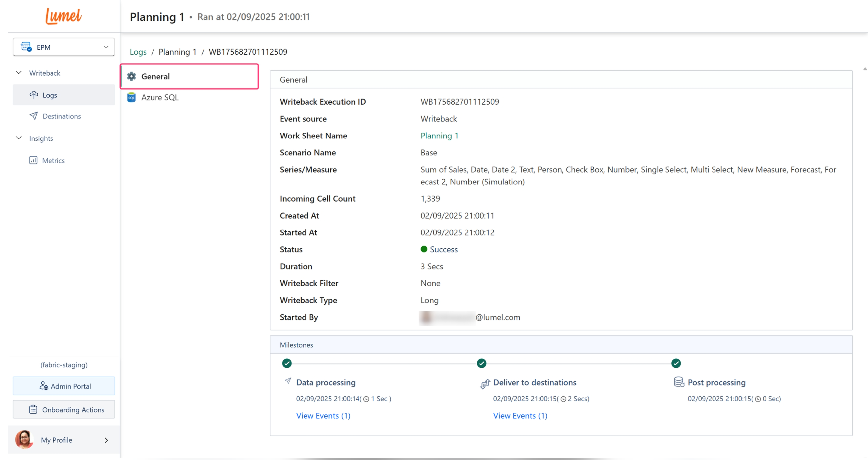Click Deliver to destinations completed checkmark
Screen dimensions: 868x460
tap(481, 363)
